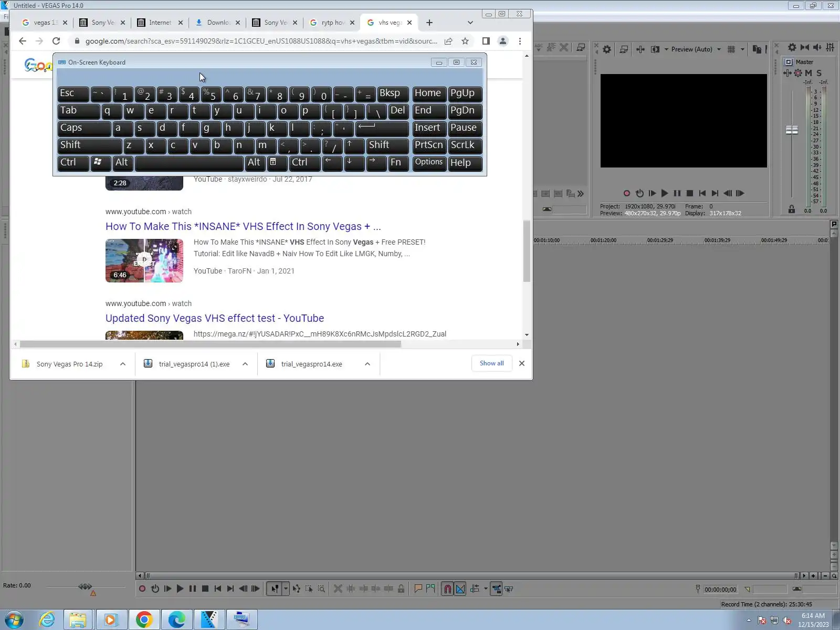
Task: Open Audio Properties gear in Master Bus
Action: [792, 47]
